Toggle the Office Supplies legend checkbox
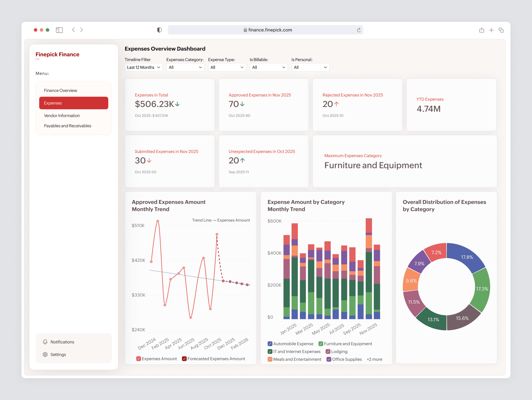 [329, 359]
